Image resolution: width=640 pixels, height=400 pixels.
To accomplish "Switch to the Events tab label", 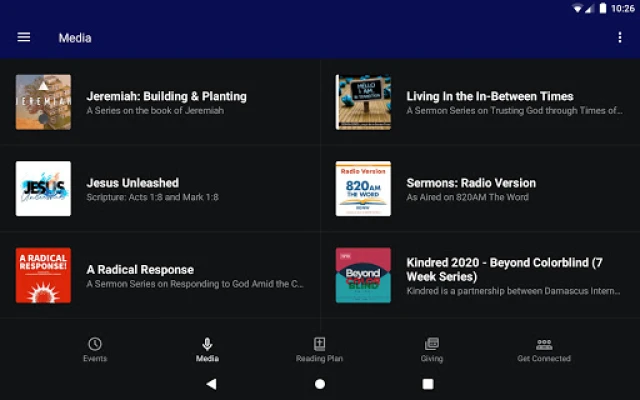I will click(95, 359).
